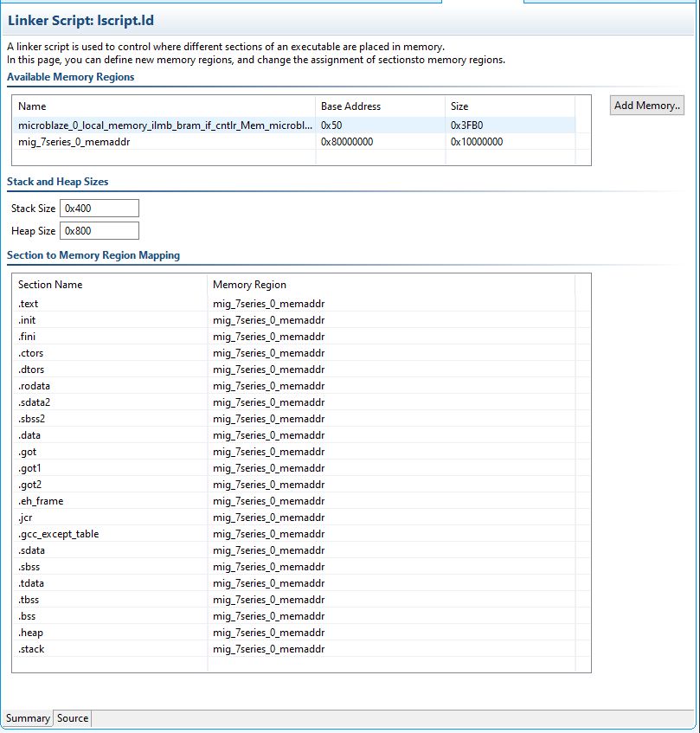Change memory region for .init section
This screenshot has width=700, height=733.
pos(269,319)
